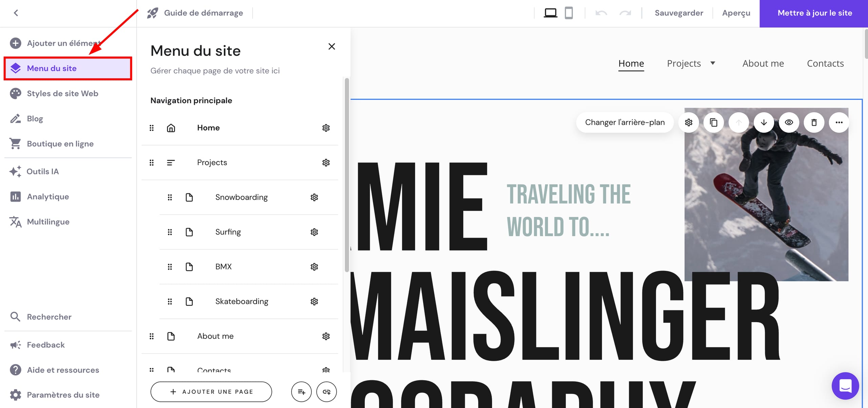Image resolution: width=868 pixels, height=408 pixels.
Task: Toggle section visibility with eye icon
Action: click(789, 122)
